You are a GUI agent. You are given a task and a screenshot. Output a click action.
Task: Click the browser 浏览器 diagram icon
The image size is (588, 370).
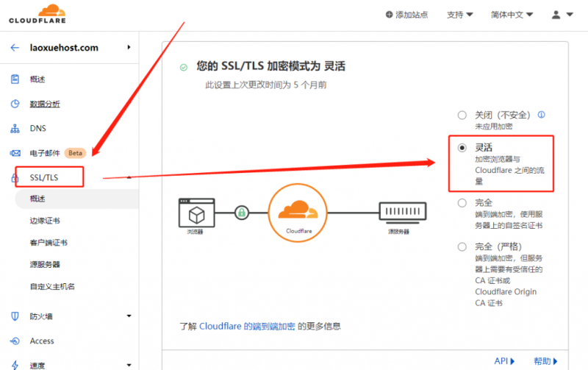pyautogui.click(x=196, y=213)
